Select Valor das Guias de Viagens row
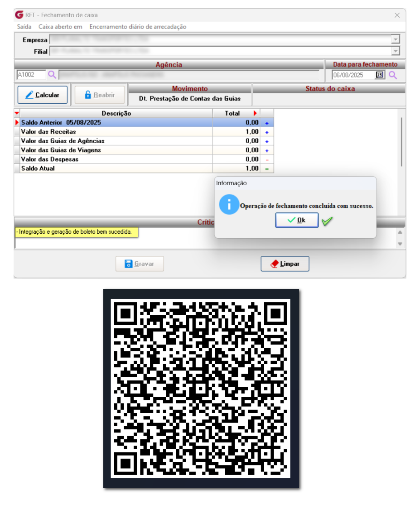Image resolution: width=420 pixels, height=505 pixels. [144, 150]
